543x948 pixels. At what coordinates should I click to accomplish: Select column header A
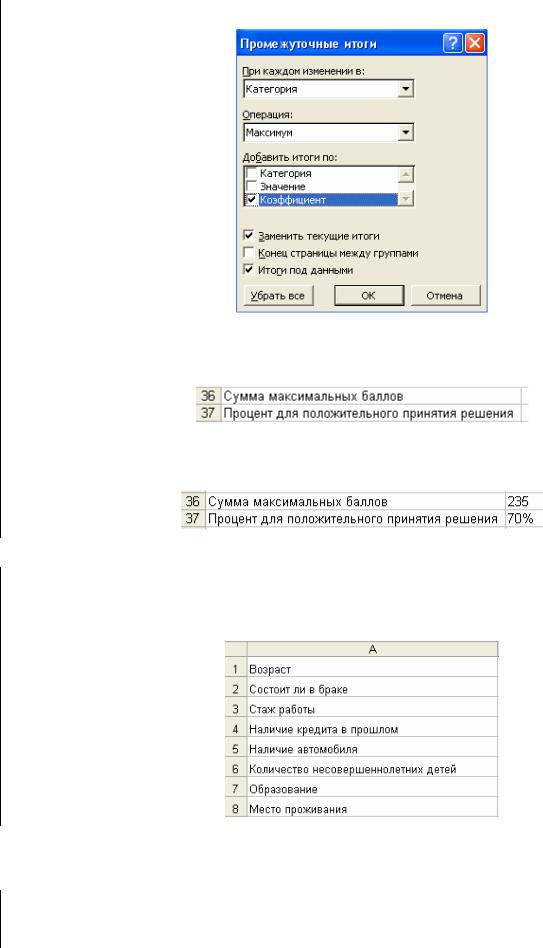(x=372, y=649)
